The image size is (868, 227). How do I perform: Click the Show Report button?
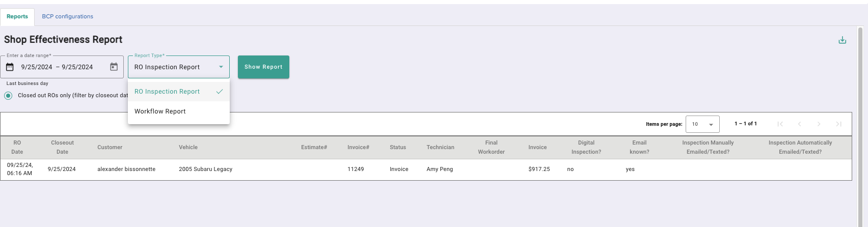263,67
